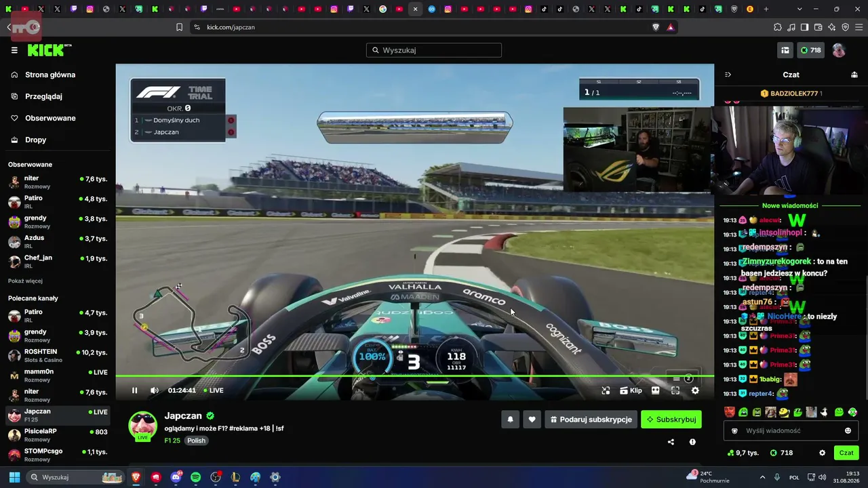This screenshot has height=488, width=868.
Task: Open the Kick hamburger sidebar menu
Action: tap(14, 50)
